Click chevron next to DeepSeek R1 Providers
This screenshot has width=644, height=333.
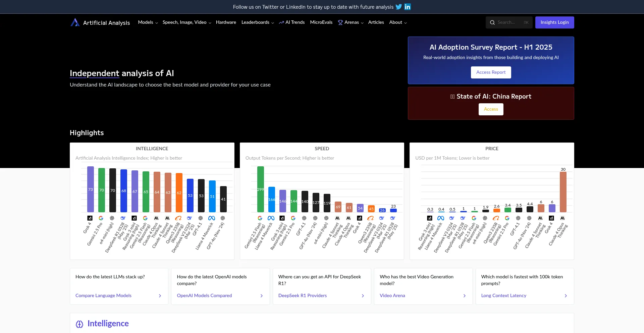point(363,296)
